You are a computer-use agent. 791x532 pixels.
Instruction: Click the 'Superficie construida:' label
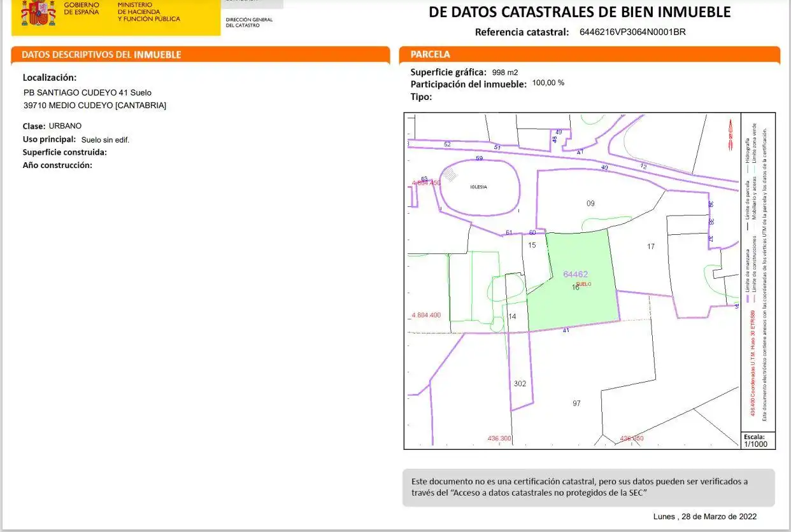[x=65, y=152]
